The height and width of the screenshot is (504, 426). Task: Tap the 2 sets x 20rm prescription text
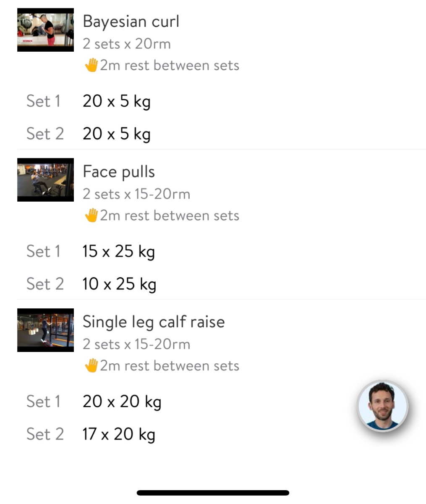click(127, 44)
